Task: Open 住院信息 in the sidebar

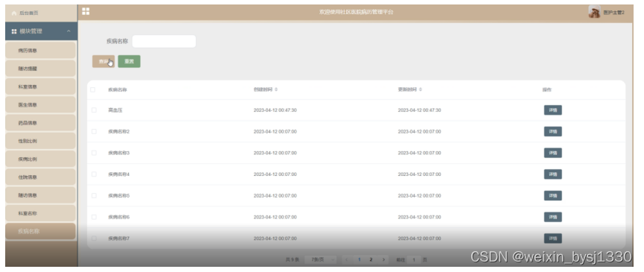Action: (40, 177)
